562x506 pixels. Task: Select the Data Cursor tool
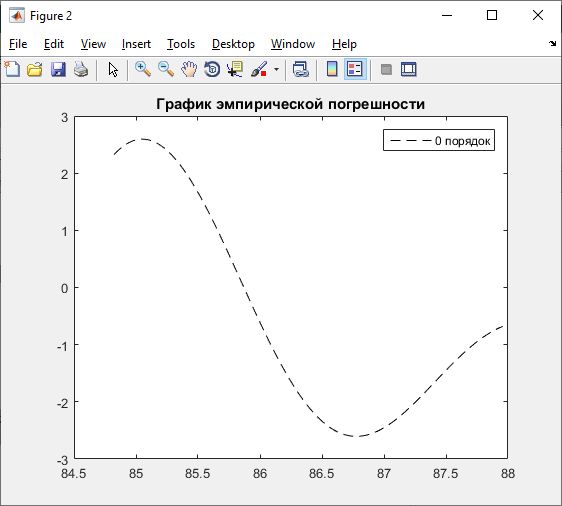click(x=235, y=69)
